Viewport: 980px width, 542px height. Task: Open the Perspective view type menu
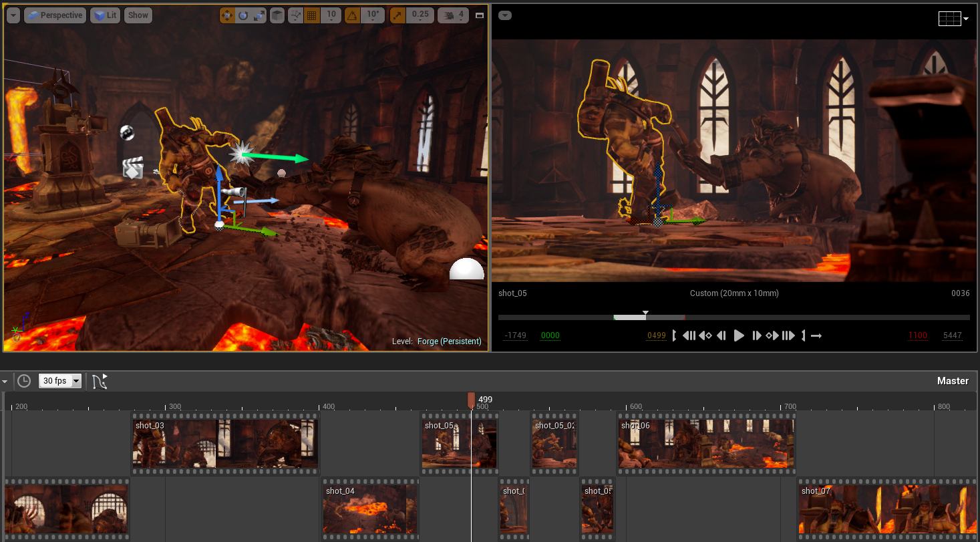click(55, 15)
